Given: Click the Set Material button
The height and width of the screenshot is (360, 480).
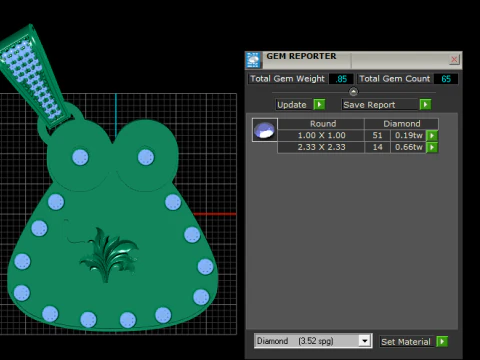Looking at the screenshot, I should [407, 342].
